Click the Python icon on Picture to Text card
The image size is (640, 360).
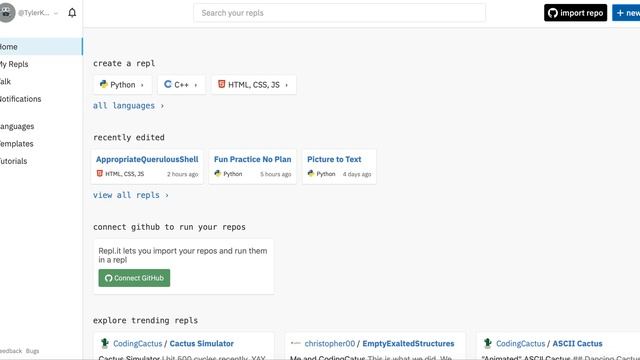click(x=311, y=173)
